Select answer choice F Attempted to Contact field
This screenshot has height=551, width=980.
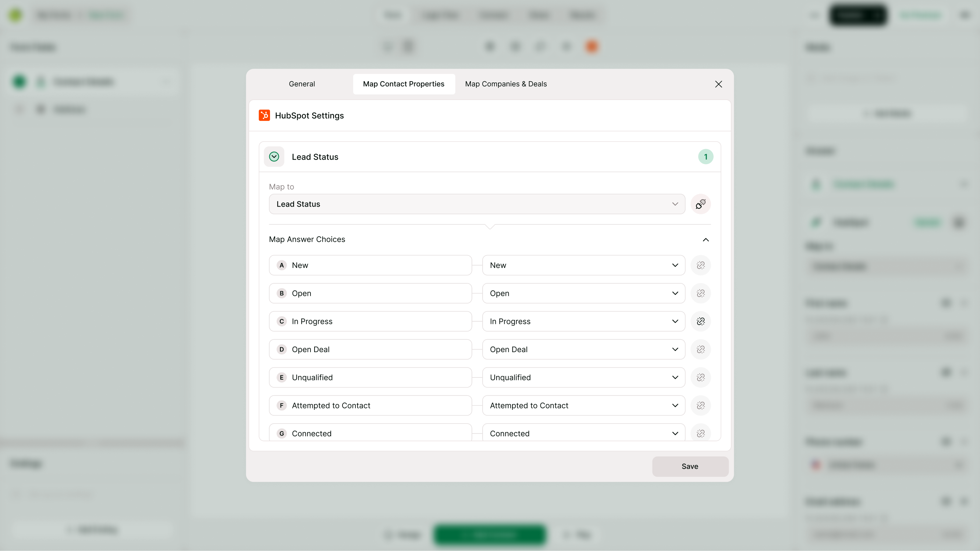(x=370, y=405)
